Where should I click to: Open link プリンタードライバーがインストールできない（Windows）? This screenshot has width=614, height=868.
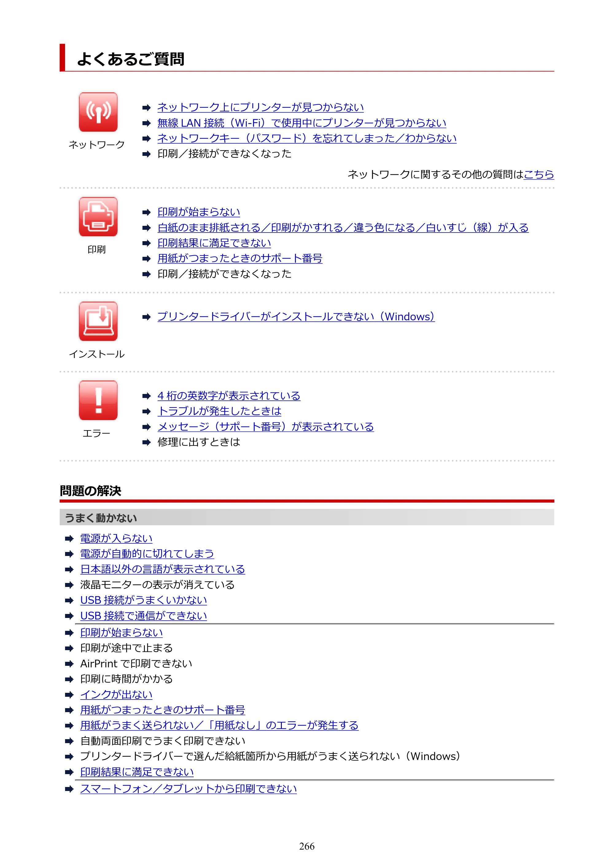coord(296,316)
